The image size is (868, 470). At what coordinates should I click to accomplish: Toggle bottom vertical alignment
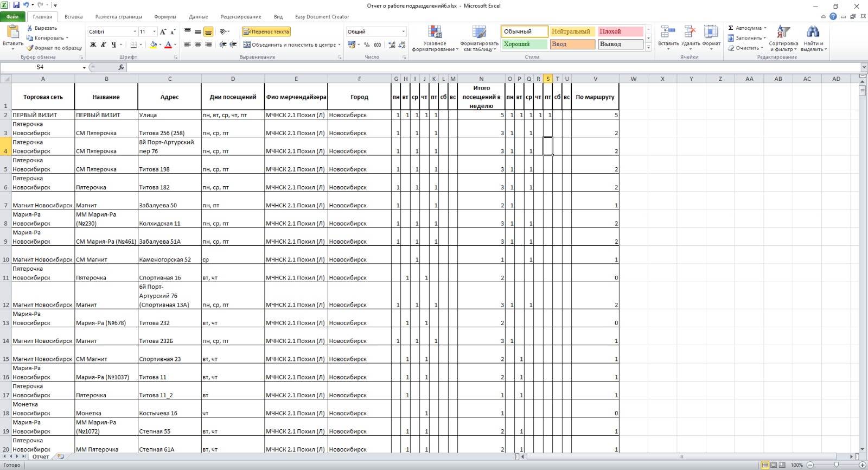[208, 31]
